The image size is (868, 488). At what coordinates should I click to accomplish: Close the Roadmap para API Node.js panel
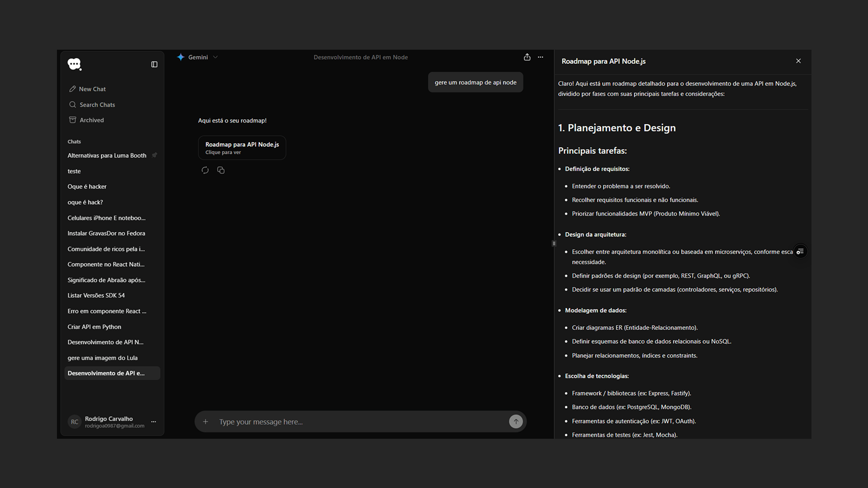tap(798, 61)
